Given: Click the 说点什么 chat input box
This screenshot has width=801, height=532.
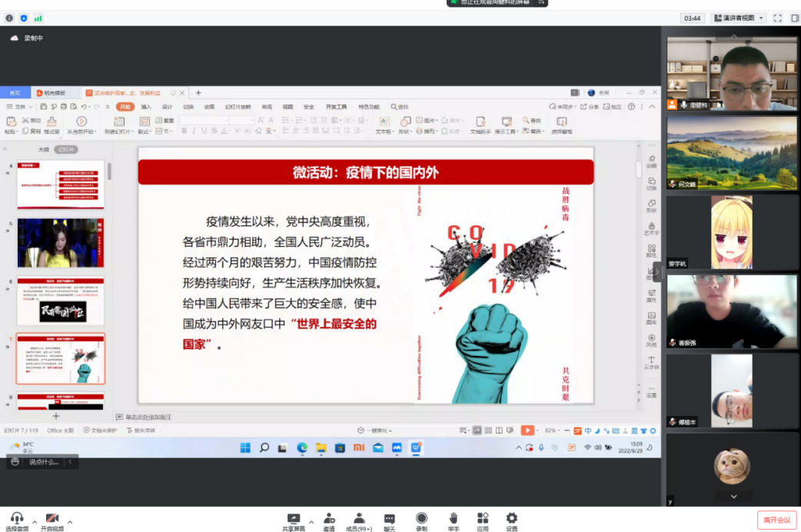Looking at the screenshot, I should 44,462.
